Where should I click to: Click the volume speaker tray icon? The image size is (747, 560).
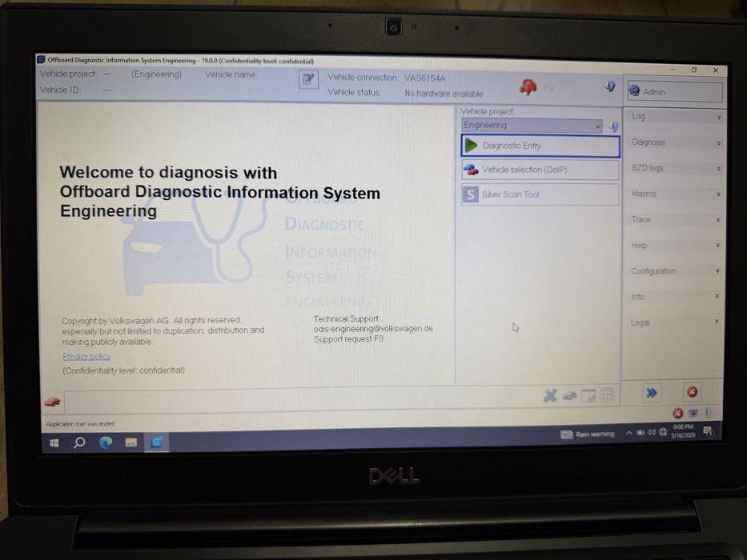coord(651,432)
